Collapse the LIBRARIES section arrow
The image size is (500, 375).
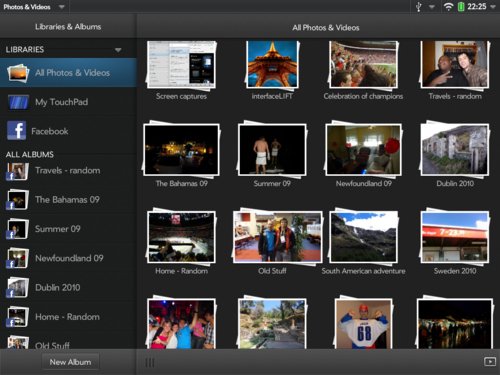118,50
